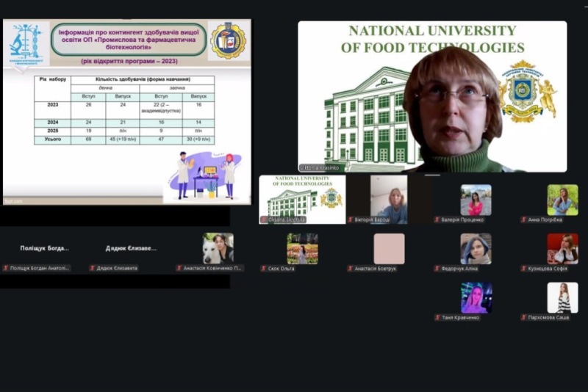Click muted mic icon beside Вікторія Бароді
This screenshot has width=588, height=392.
coord(351,219)
